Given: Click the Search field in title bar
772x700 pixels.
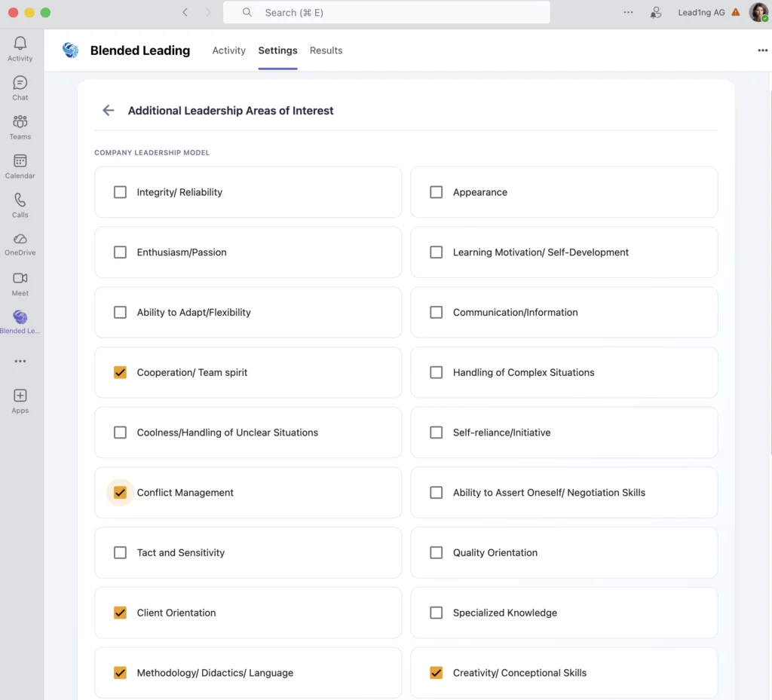Looking at the screenshot, I should pyautogui.click(x=386, y=13).
